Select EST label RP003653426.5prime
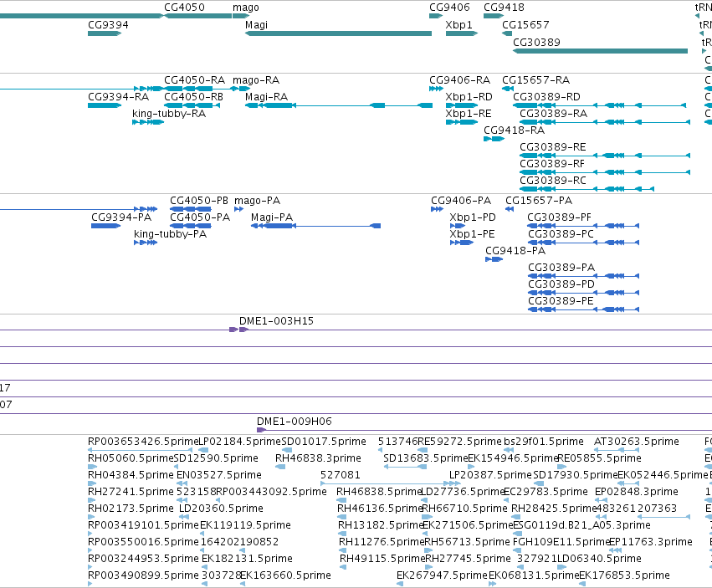Image resolution: width=712 pixels, height=588 pixels. 143,442
